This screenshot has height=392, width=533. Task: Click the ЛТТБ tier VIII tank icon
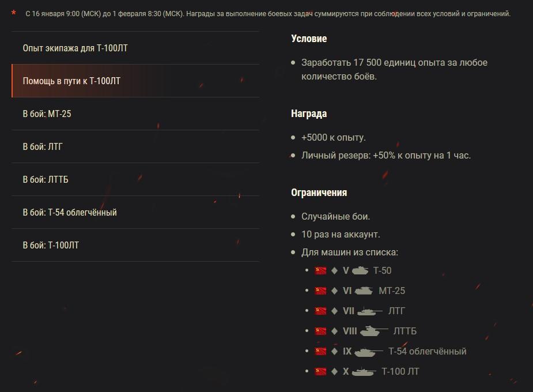point(373,331)
